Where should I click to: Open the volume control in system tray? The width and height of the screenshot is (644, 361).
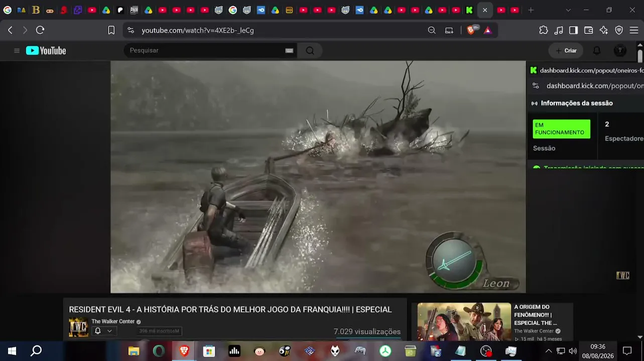pyautogui.click(x=573, y=351)
